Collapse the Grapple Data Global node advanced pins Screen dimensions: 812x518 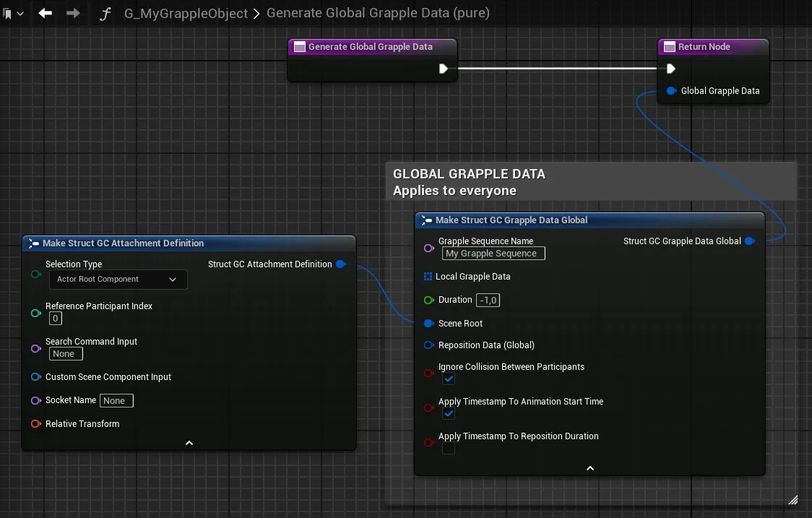[589, 468]
